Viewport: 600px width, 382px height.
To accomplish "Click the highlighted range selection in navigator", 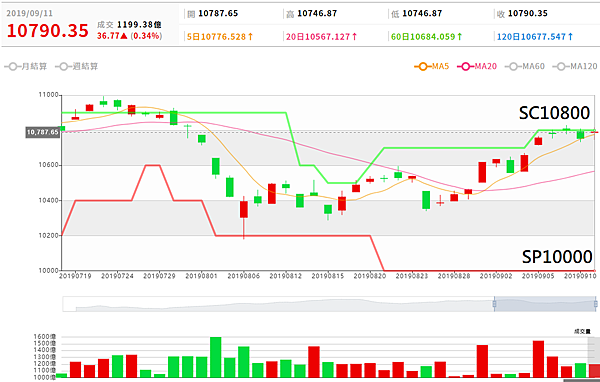I will click(x=545, y=304).
